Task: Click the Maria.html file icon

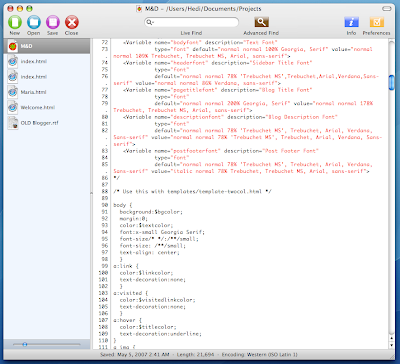Action: tap(13, 92)
